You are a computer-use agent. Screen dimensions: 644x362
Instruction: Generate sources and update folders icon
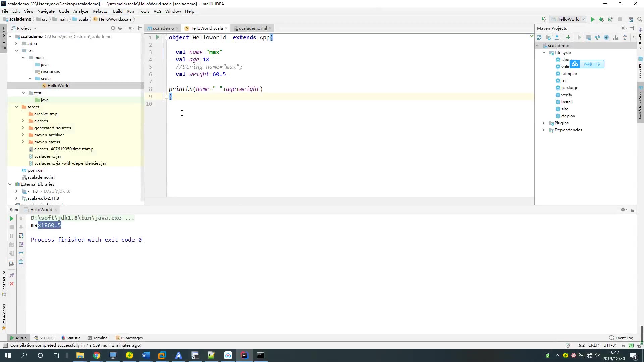pos(548,38)
